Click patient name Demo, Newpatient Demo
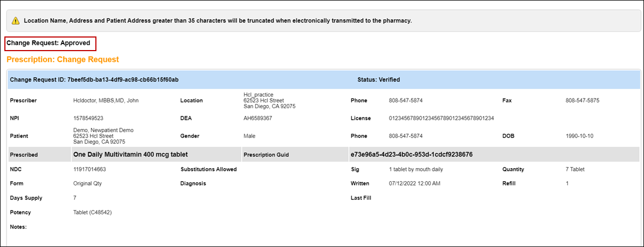This screenshot has width=644, height=247. (103, 130)
